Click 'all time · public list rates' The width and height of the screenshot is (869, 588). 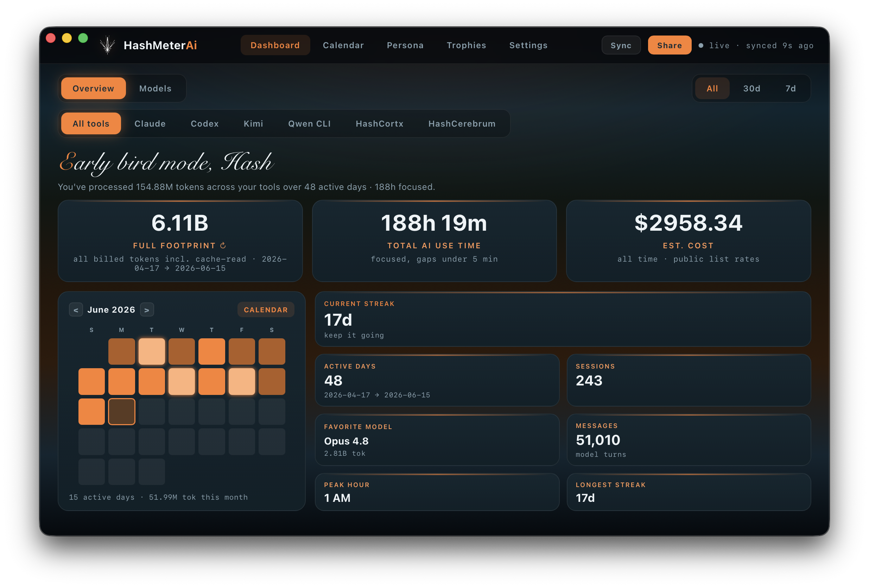(x=689, y=259)
